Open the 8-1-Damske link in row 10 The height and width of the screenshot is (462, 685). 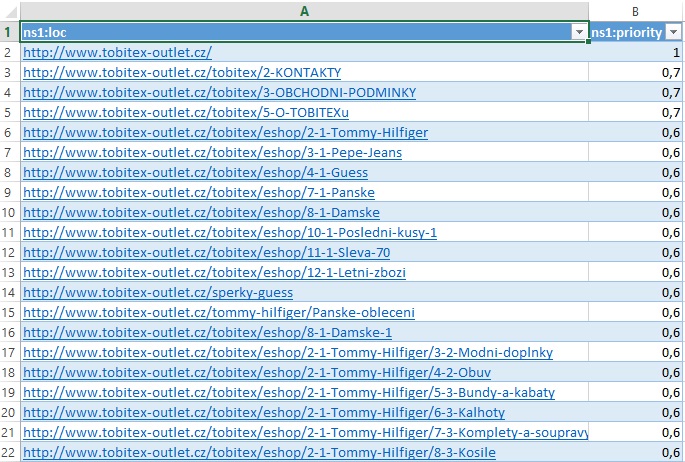[201, 213]
